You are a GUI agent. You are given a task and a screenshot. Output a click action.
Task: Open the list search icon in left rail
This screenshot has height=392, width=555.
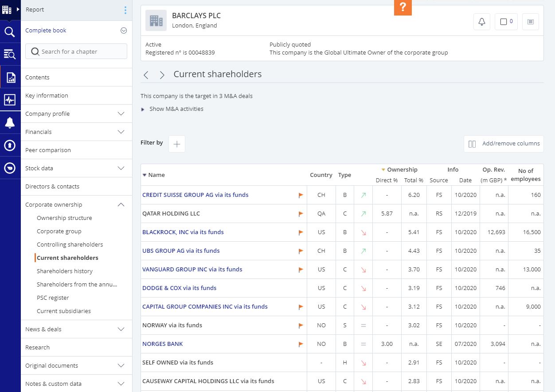coord(10,54)
